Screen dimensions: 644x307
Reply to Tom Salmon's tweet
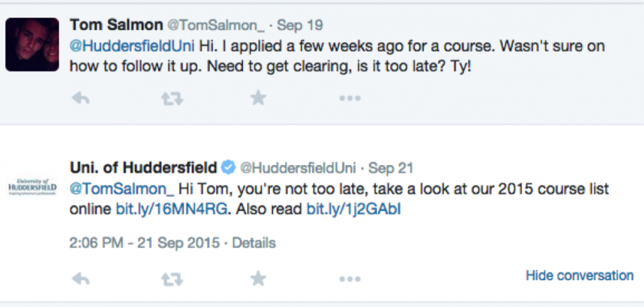coord(80,97)
